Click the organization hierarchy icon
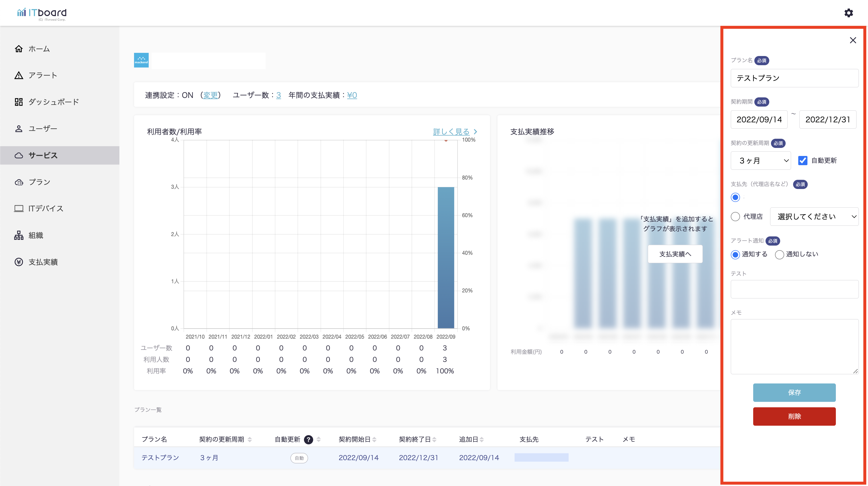This screenshot has height=486, width=868. pos(19,235)
